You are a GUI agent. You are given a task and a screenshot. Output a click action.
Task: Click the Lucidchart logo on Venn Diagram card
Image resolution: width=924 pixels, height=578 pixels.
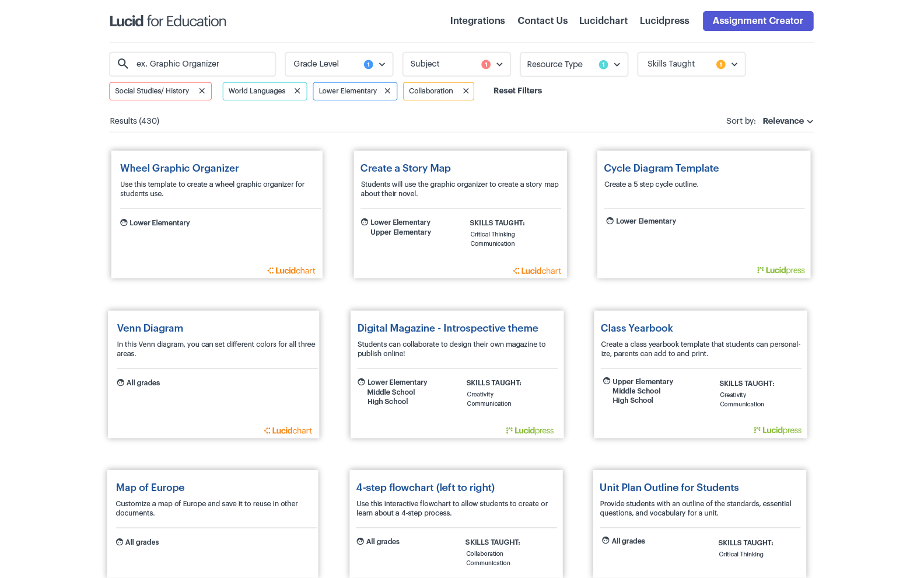288,431
